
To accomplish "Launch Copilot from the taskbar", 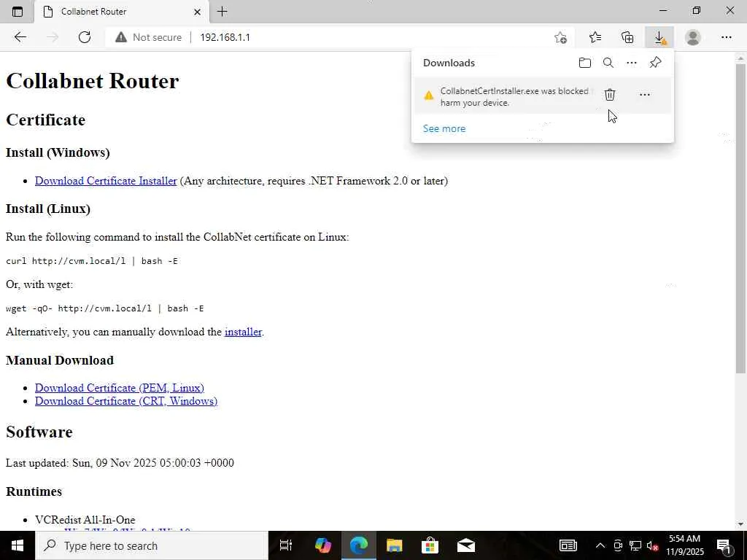I will tap(323, 545).
